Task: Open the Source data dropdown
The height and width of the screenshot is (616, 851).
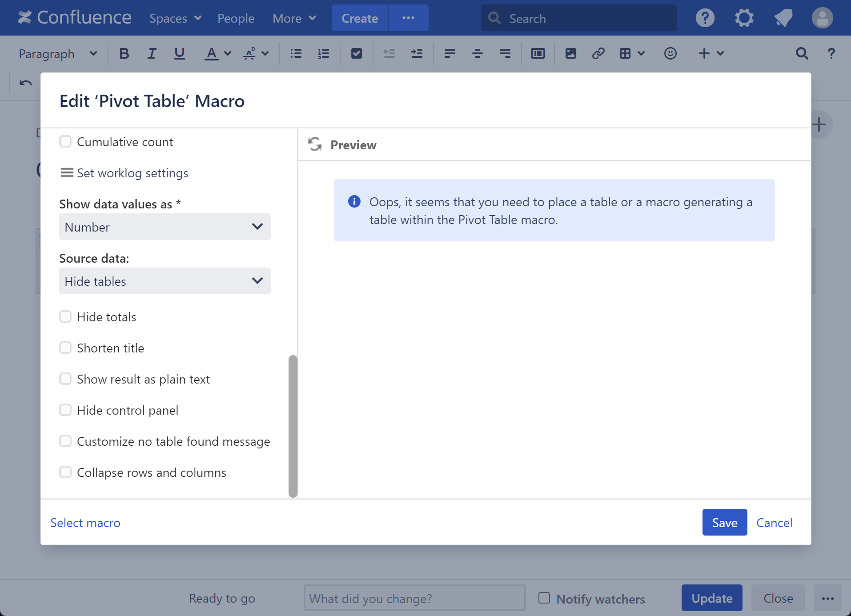Action: coord(165,281)
